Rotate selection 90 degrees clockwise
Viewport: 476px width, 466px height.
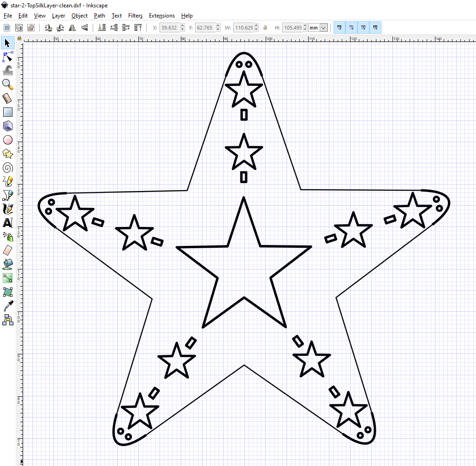click(x=60, y=27)
